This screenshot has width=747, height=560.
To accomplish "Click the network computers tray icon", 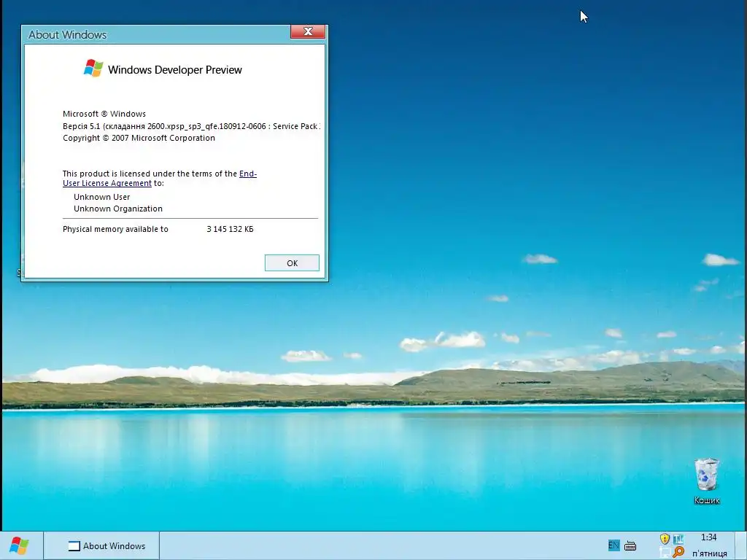I will [x=665, y=553].
